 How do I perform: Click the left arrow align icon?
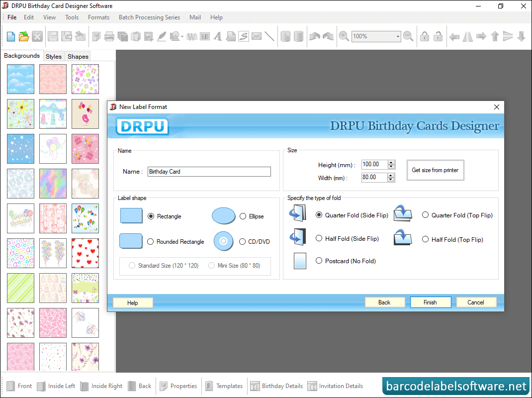click(454, 36)
